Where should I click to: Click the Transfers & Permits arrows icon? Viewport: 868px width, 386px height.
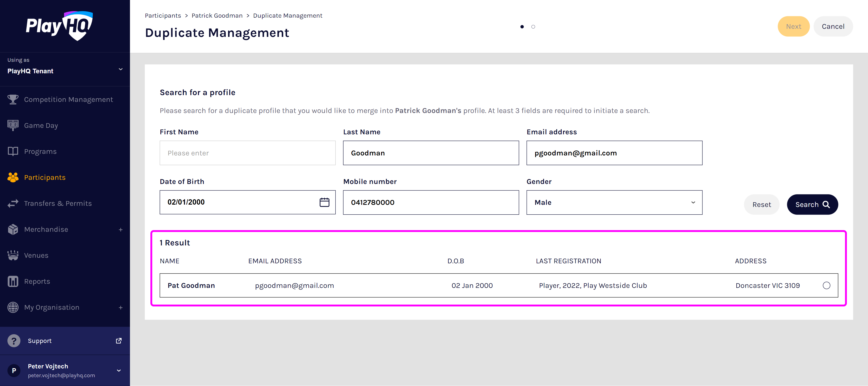13,203
